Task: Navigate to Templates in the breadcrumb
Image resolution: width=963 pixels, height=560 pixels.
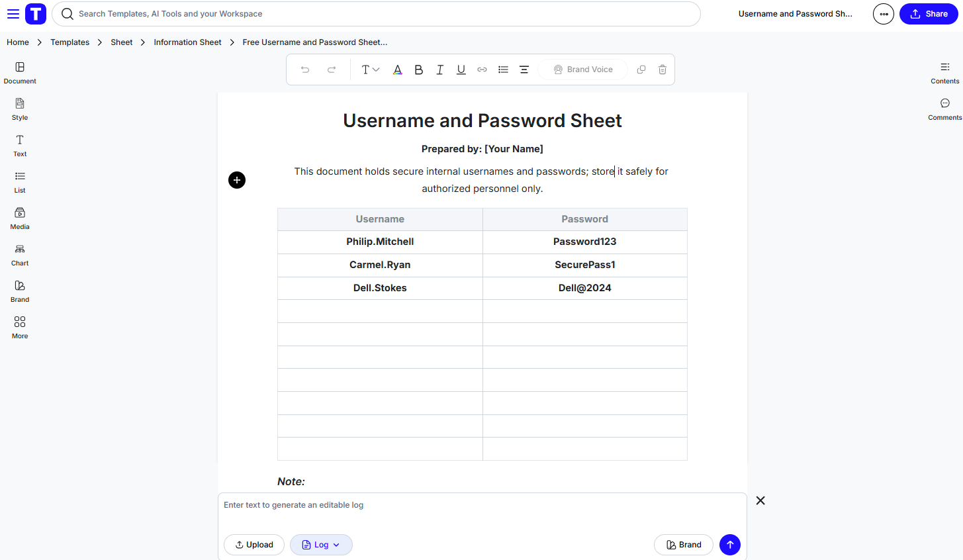Action: tap(69, 42)
